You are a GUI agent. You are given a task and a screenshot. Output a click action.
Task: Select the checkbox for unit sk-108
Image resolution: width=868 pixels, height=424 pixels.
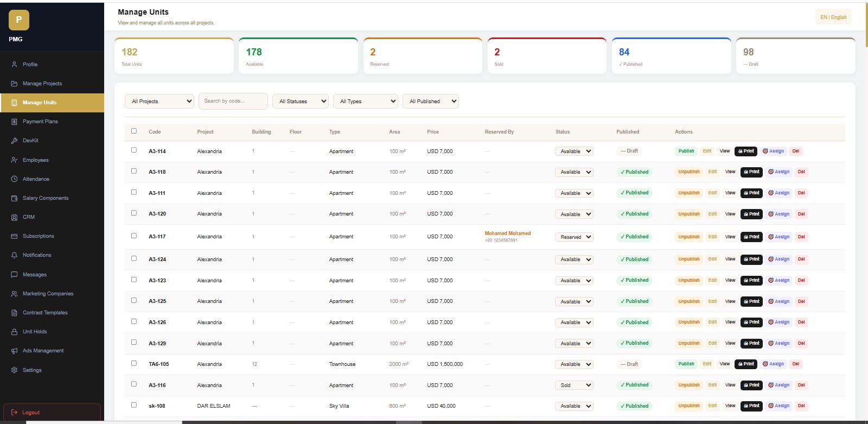134,405
